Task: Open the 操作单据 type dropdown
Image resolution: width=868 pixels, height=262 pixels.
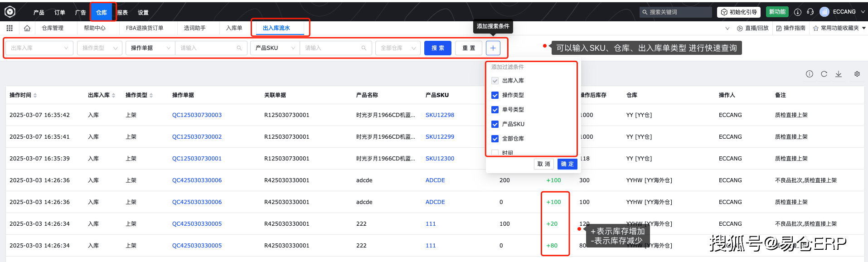Action: pos(150,48)
